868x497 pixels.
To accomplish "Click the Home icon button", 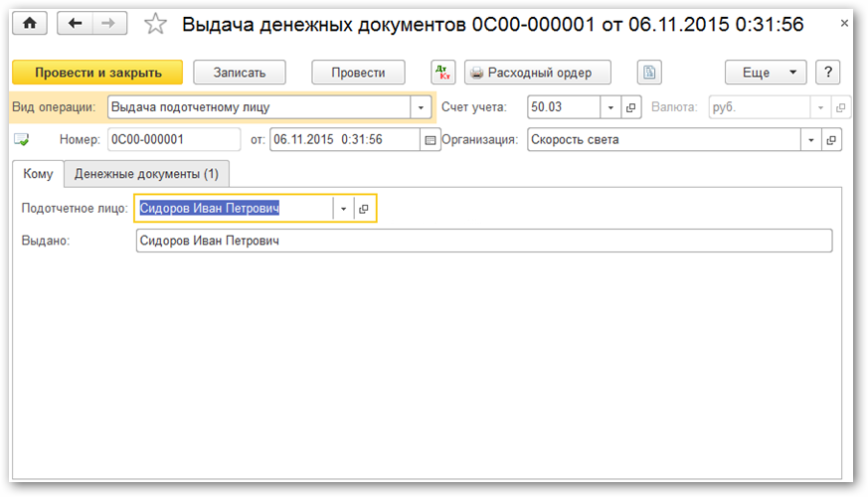I will (30, 24).
